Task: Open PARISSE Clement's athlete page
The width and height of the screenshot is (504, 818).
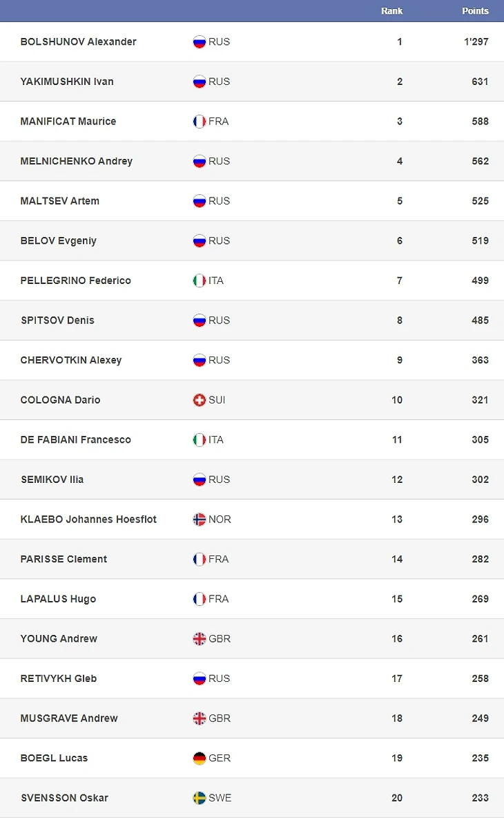Action: [x=64, y=559]
